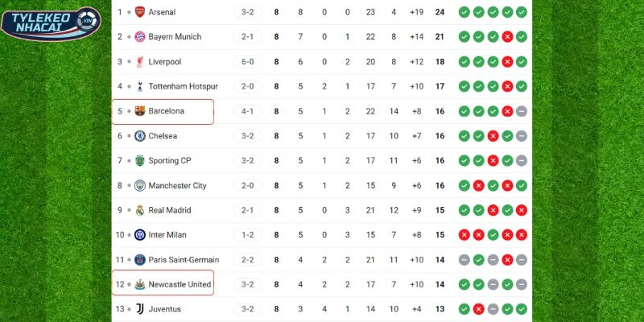Click Liverpool's 6-0 score badge
This screenshot has height=322, width=644.
tap(246, 62)
